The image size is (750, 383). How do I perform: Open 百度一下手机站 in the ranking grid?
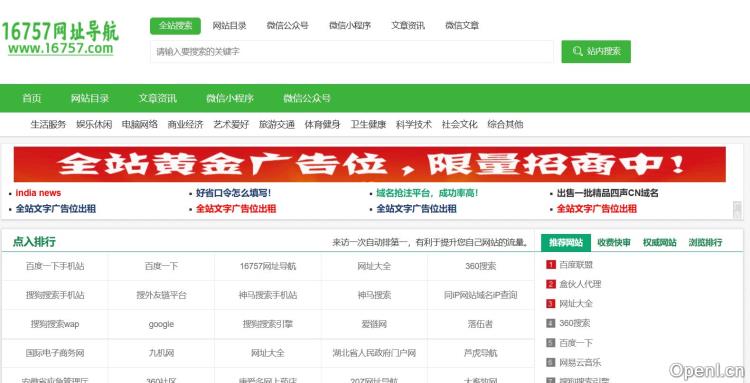tap(55, 266)
